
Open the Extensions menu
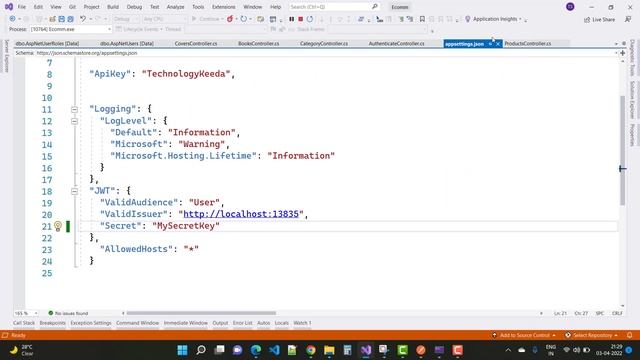pyautogui.click(x=224, y=7)
